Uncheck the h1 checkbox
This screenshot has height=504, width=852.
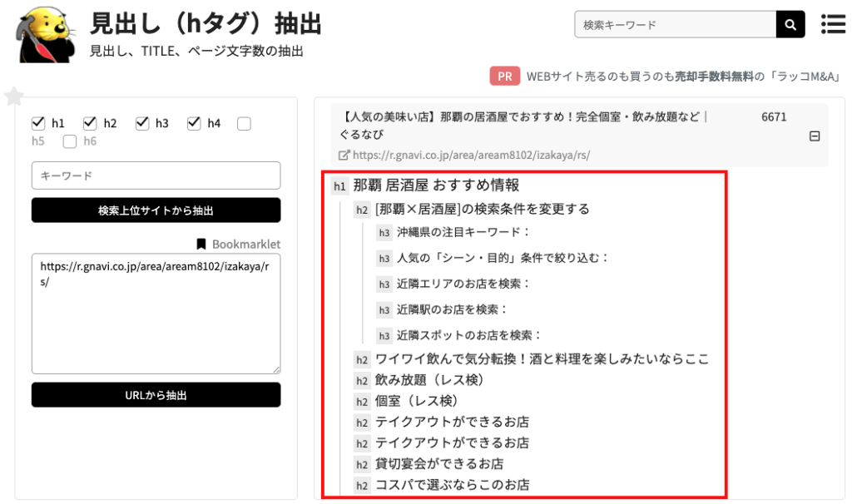pyautogui.click(x=37, y=123)
